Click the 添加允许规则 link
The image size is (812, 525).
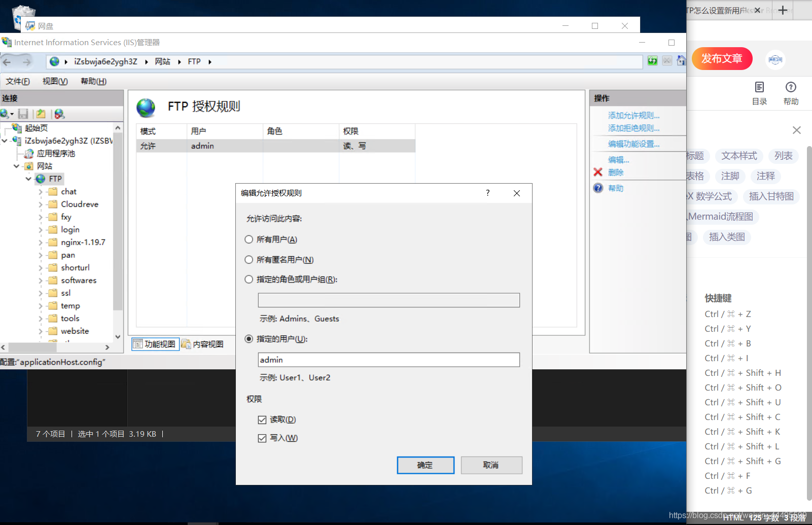pos(633,116)
